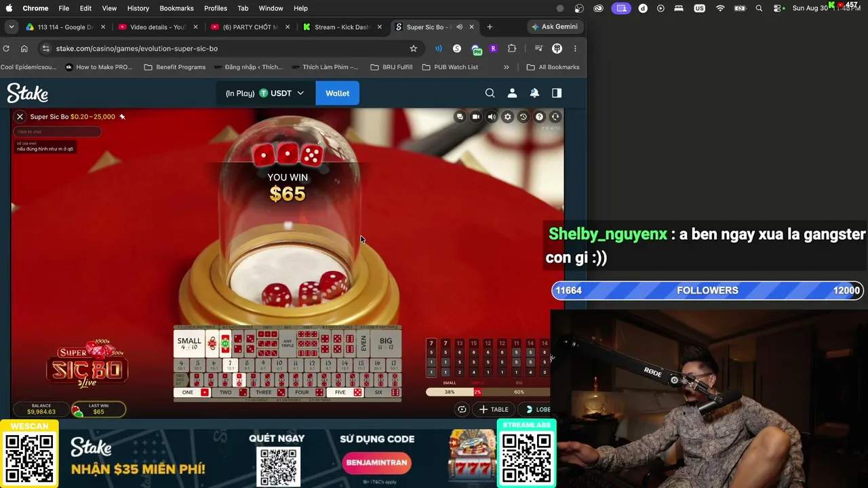Open Chrome media controls icon
The image size is (868, 488).
pyautogui.click(x=538, y=48)
